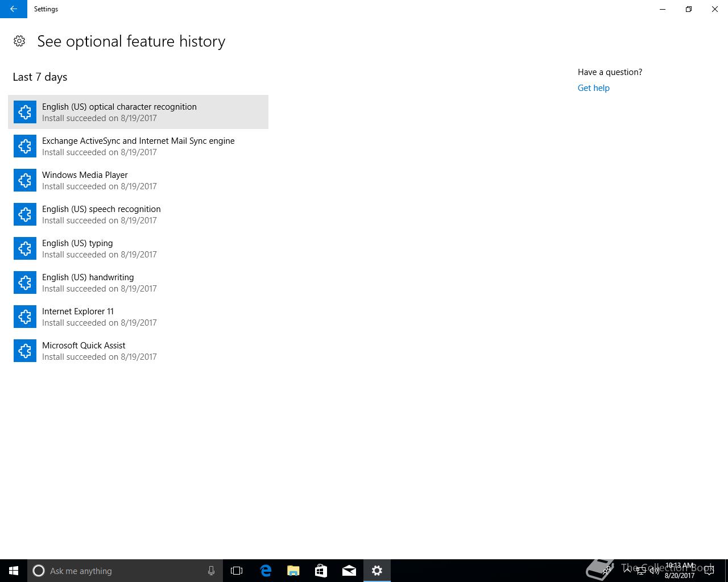Click the Internet Explorer 11 feature icon

coord(25,317)
